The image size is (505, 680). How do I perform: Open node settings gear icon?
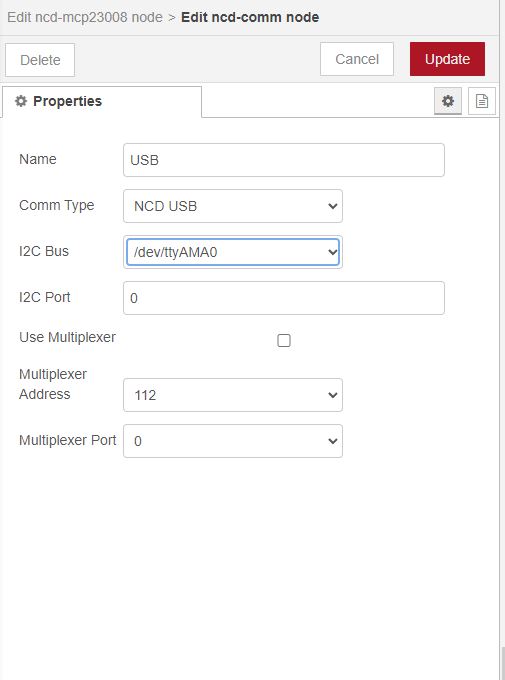click(x=448, y=101)
